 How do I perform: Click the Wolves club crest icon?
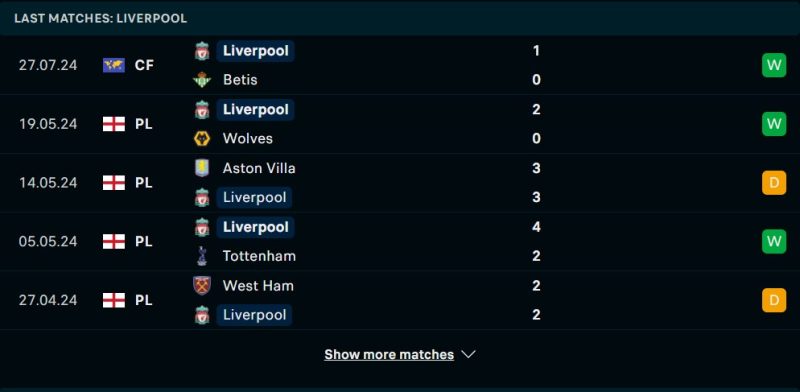point(202,138)
